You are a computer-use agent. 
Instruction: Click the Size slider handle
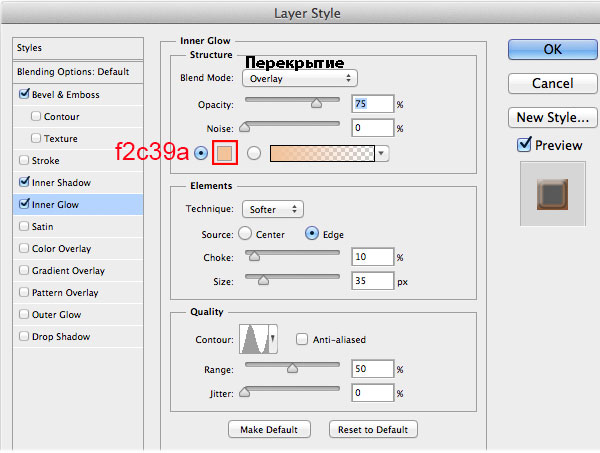coord(263,280)
